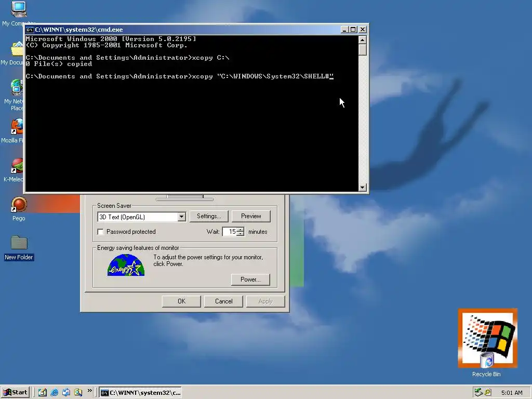The image size is (532, 399).
Task: Click the 5:01 AM system clock
Action: pos(512,393)
